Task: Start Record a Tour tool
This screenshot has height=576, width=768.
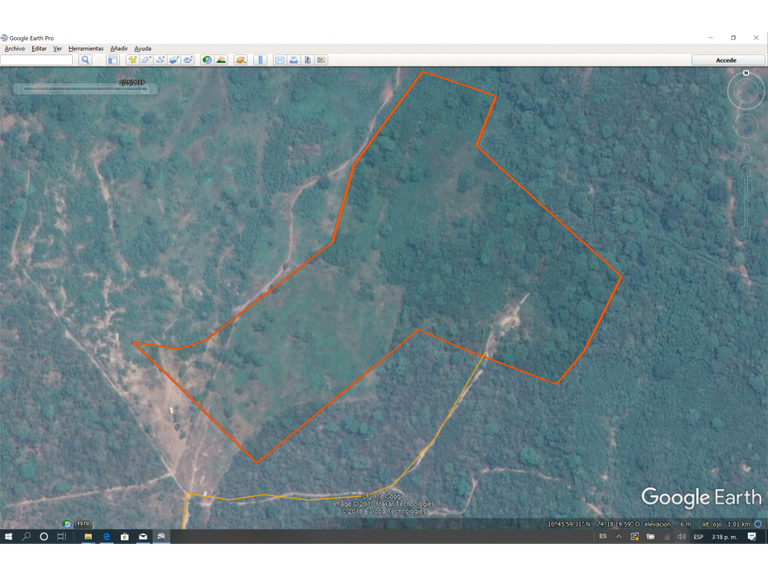Action: click(x=187, y=60)
